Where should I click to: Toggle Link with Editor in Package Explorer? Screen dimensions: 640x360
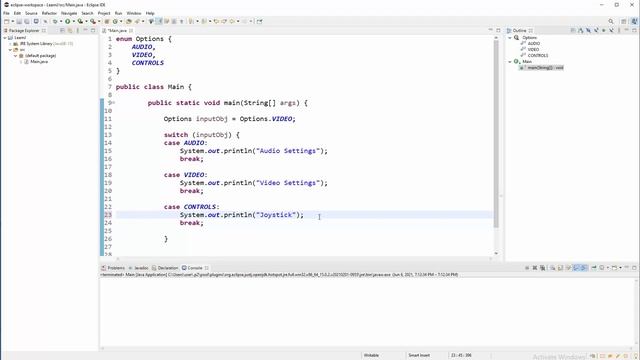tap(70, 31)
